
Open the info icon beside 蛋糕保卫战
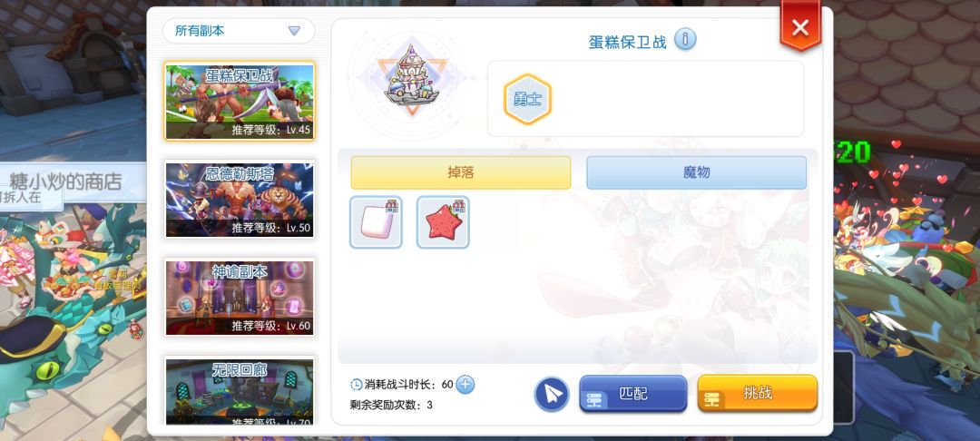685,40
